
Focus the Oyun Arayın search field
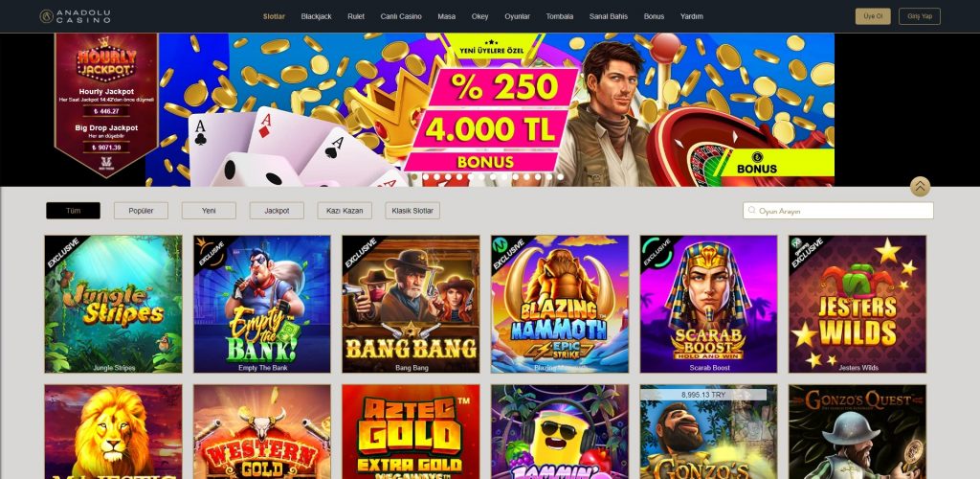point(838,211)
